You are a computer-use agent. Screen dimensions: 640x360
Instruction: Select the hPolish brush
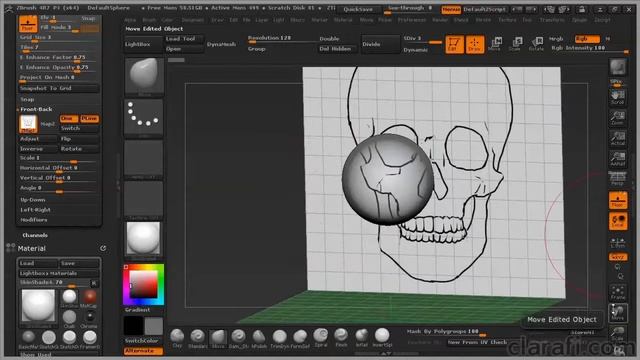259,338
